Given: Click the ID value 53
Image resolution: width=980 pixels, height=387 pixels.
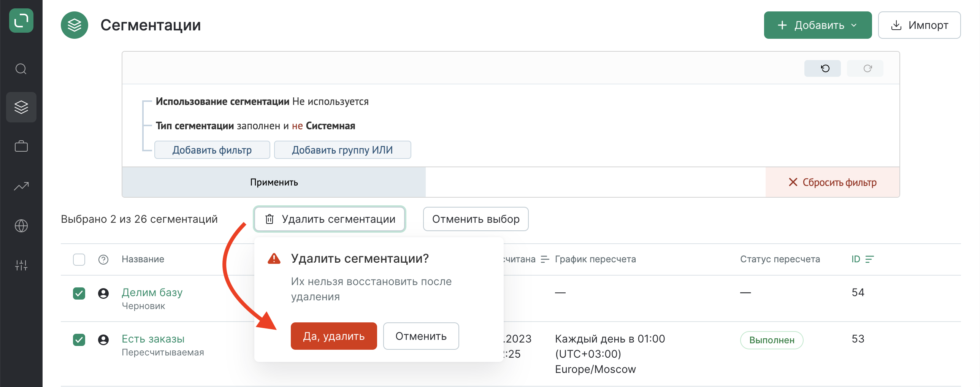Looking at the screenshot, I should pos(858,339).
